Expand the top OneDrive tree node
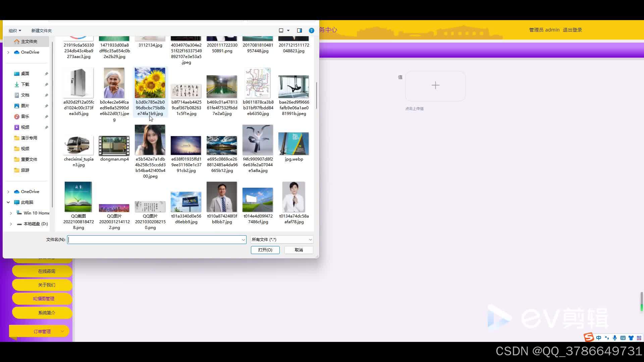This screenshot has height=362, width=644. 8,52
